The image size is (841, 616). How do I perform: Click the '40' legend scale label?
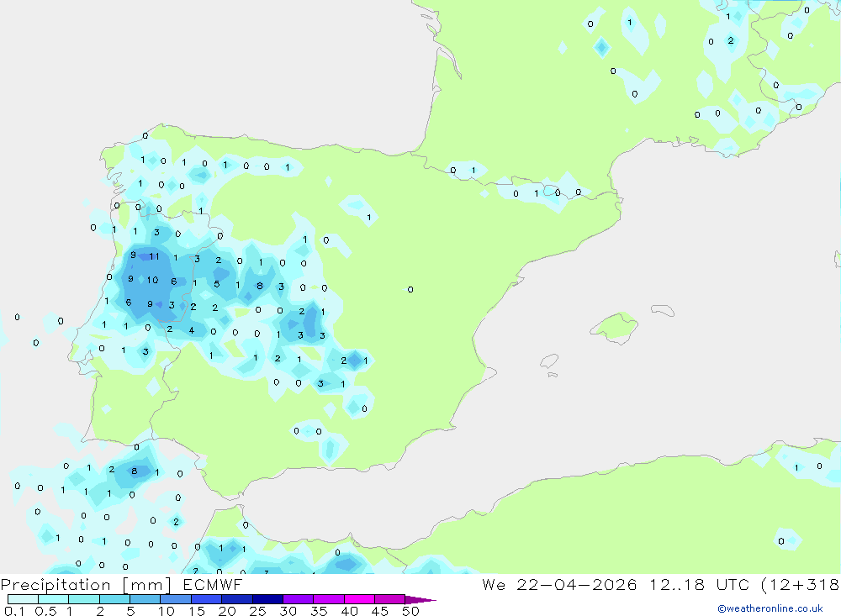(349, 611)
